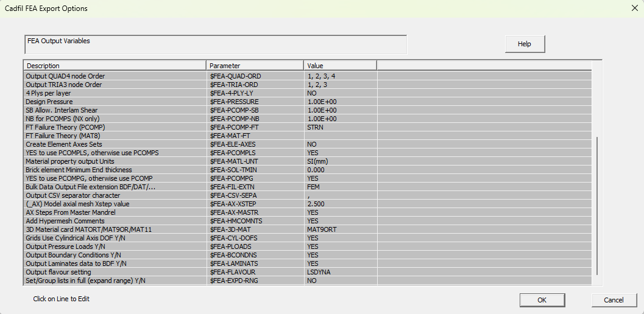The image size is (644, 314).
Task: Click the $FEA-PCOMP-SB parameter cell
Action: tap(255, 110)
